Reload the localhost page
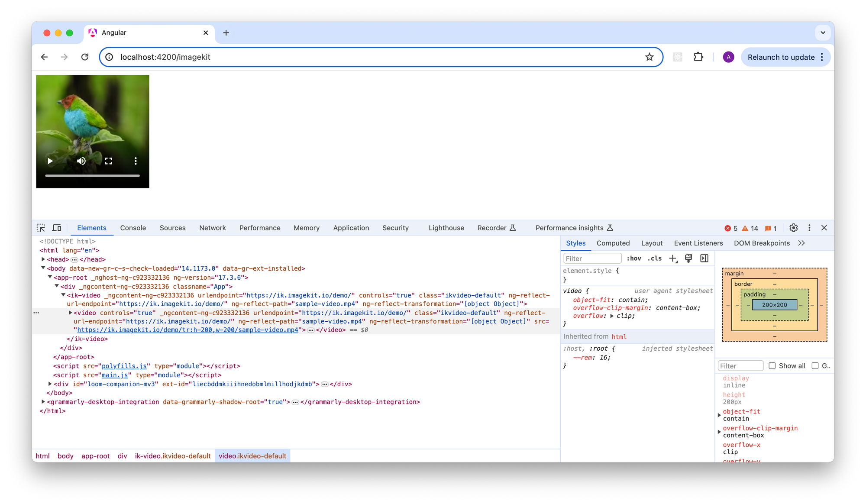 tap(85, 57)
